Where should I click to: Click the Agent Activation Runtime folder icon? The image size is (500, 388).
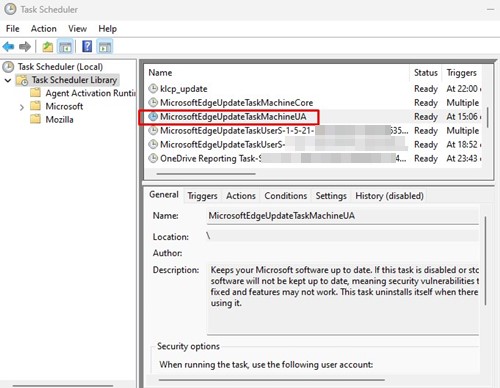[35, 93]
